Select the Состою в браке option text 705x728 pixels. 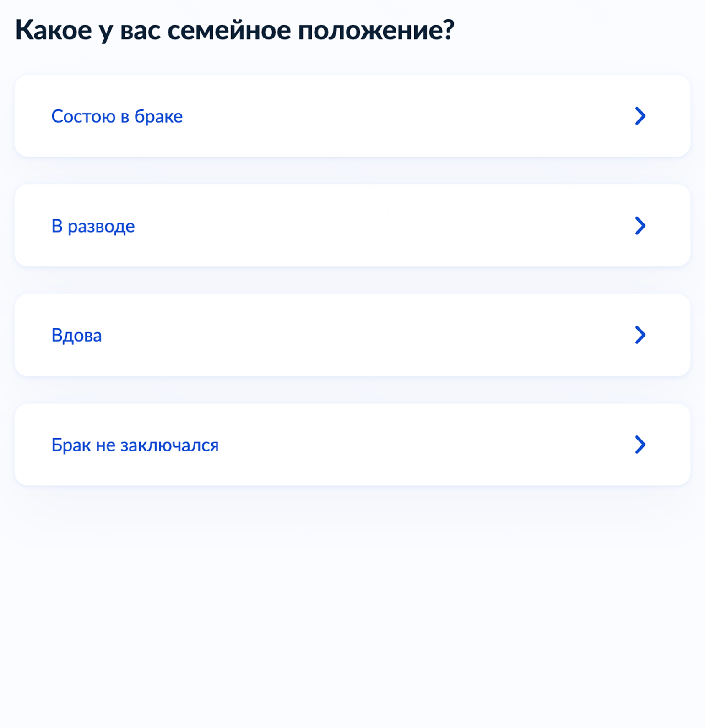[117, 116]
